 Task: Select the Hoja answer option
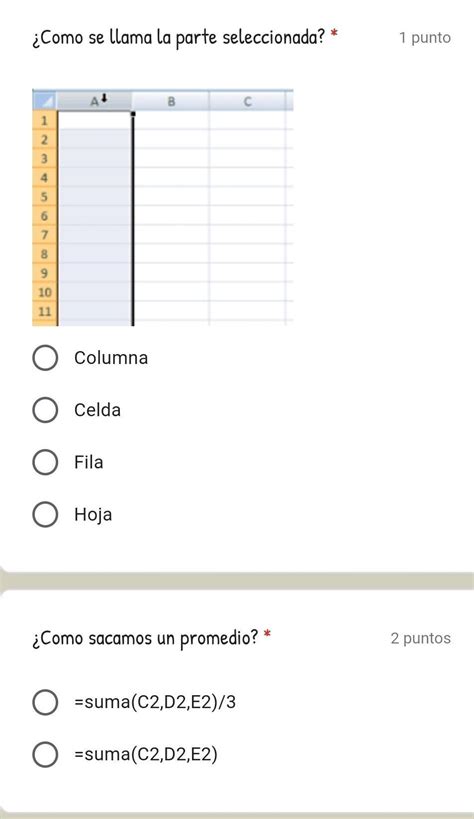tap(45, 514)
